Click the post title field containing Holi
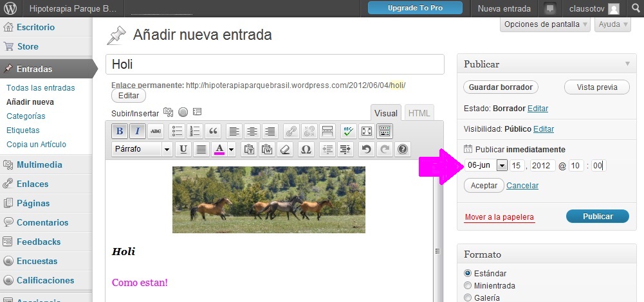 pos(275,64)
